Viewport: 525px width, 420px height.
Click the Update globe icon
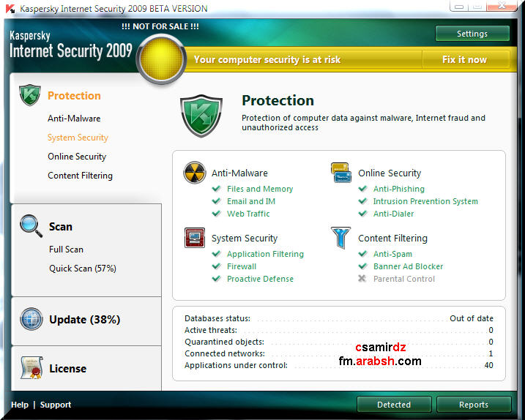(31, 319)
